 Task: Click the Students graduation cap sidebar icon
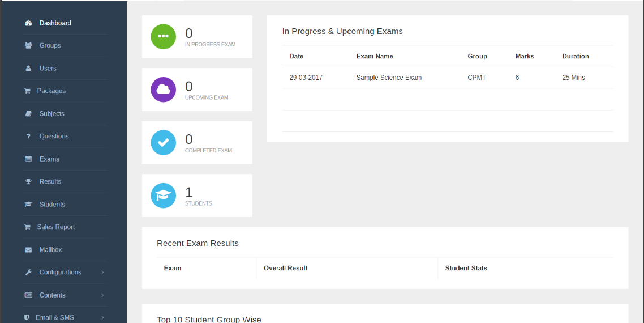click(x=28, y=204)
